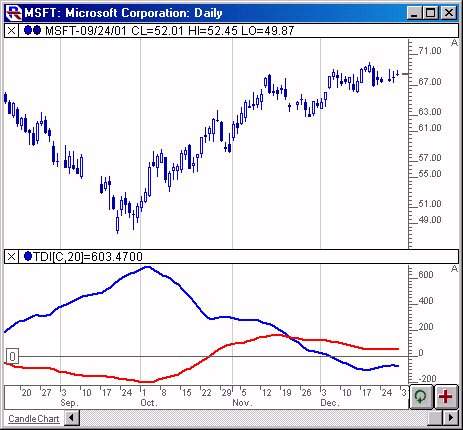Close the TDI indicator legend with X
This screenshot has height=430, width=463.
click(x=11, y=257)
